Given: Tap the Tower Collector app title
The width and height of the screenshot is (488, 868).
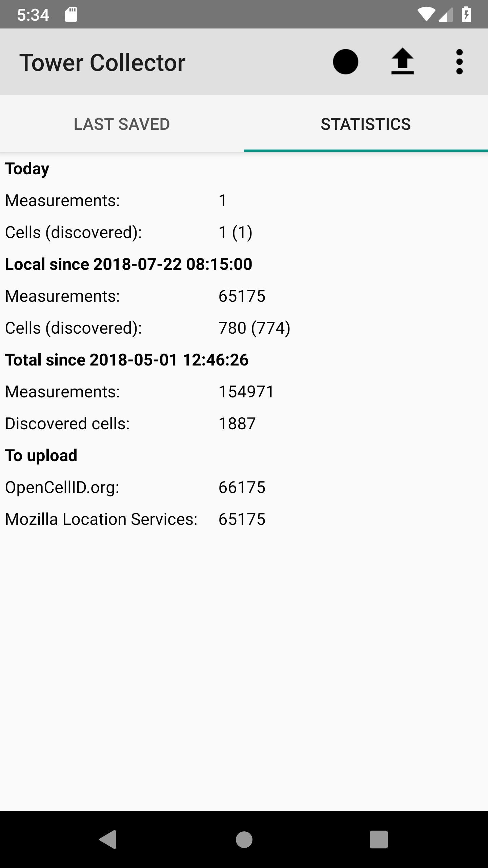Looking at the screenshot, I should (102, 63).
